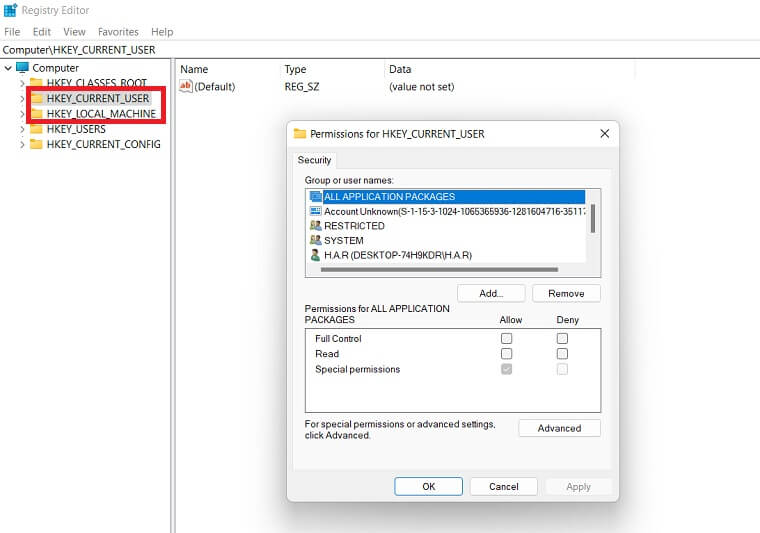Viewport: 760px width, 533px height.
Task: Check Deny for Read permission
Action: 562,354
